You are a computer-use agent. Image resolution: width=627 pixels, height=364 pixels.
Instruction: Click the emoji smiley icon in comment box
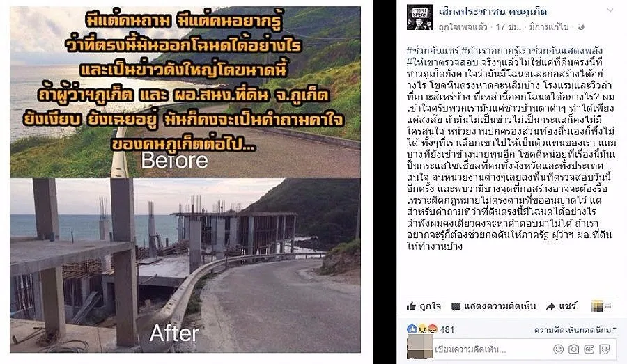tap(558, 349)
